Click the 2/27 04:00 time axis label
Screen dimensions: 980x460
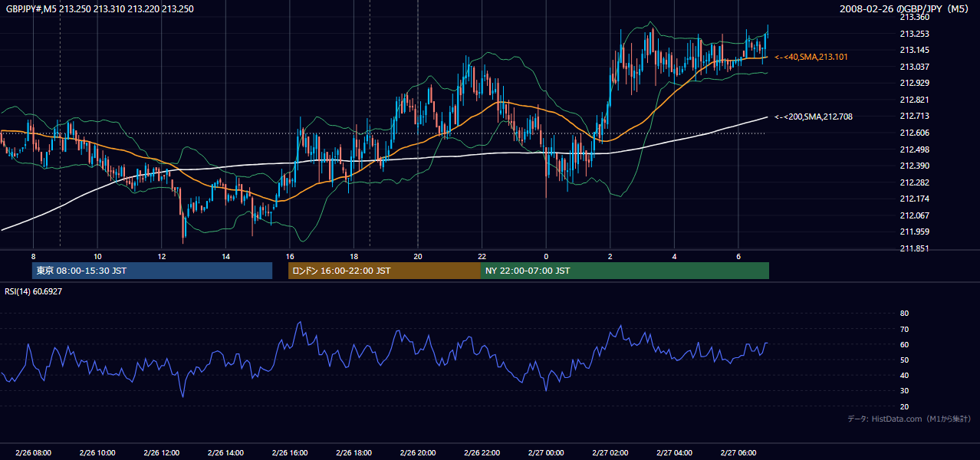(674, 453)
